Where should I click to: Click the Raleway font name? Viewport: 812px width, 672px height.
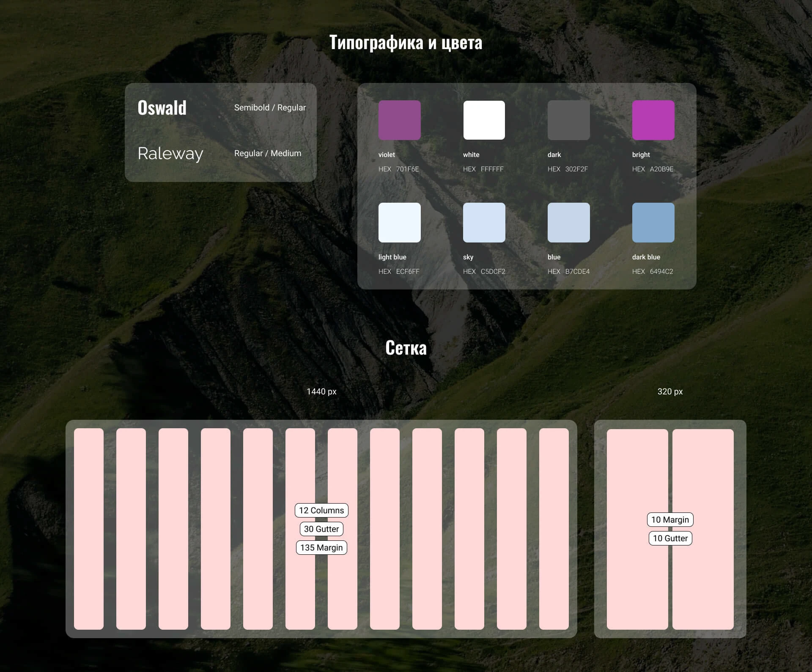coord(170,154)
